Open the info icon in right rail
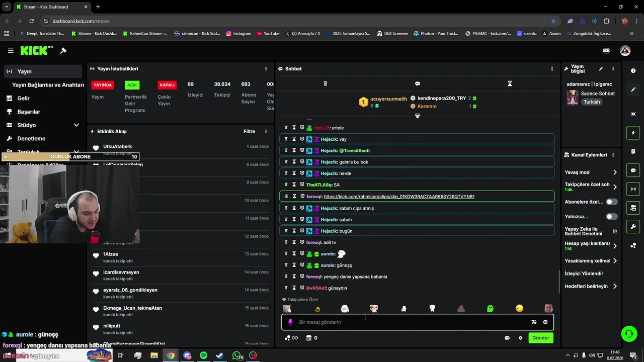The height and width of the screenshot is (362, 644). [633, 71]
